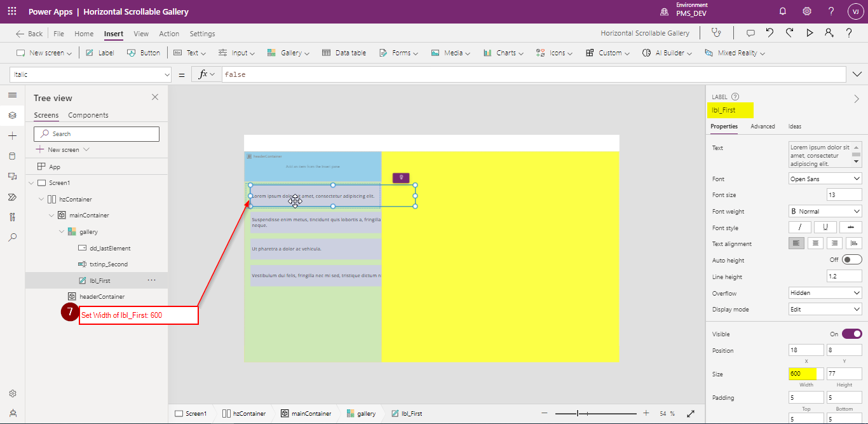Redo the last action
Viewport: 868px width, 424px height.
(x=789, y=33)
